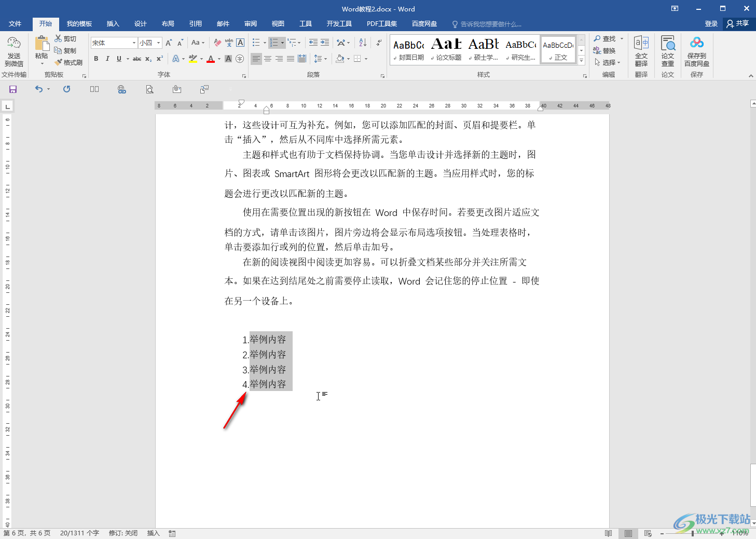Image resolution: width=756 pixels, height=539 pixels.
Task: Expand the Styles gallery More arrow
Action: [x=581, y=61]
